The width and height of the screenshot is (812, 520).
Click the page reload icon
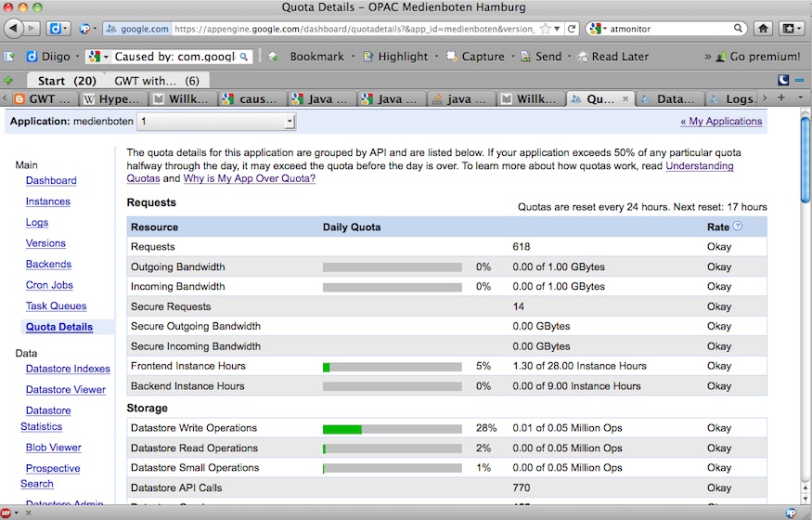coord(572,29)
